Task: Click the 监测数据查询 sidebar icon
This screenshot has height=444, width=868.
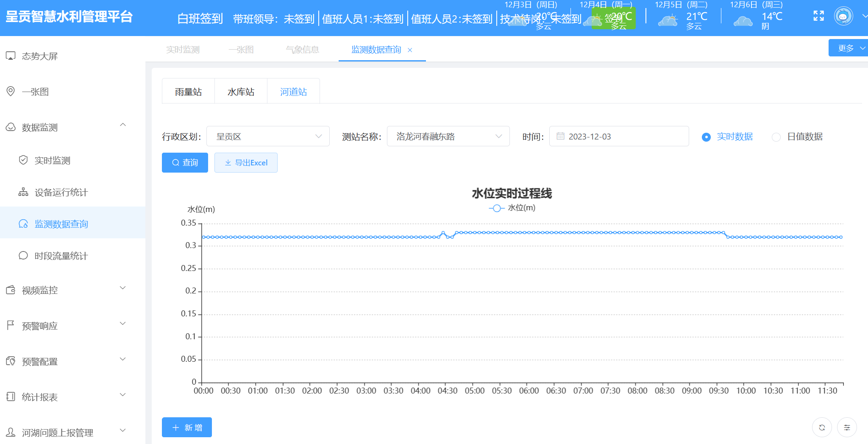Action: pyautogui.click(x=23, y=224)
